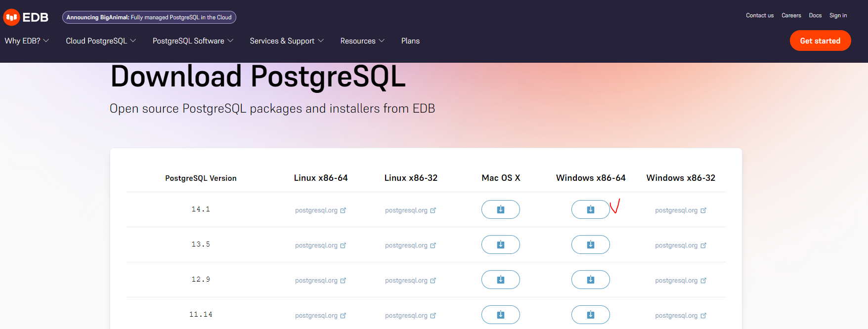Viewport: 868px width, 329px height.
Task: Open postgresql.org link for 12.9 Linux x86-32
Action: click(410, 281)
